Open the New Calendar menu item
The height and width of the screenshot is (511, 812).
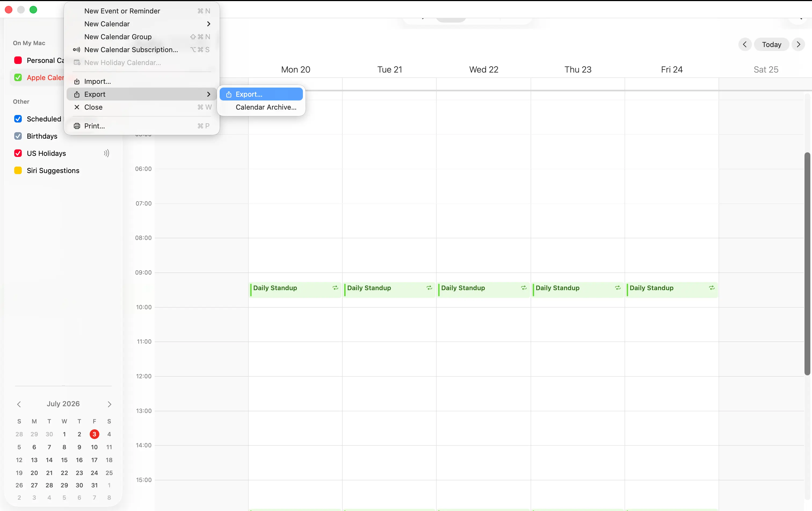142,24
